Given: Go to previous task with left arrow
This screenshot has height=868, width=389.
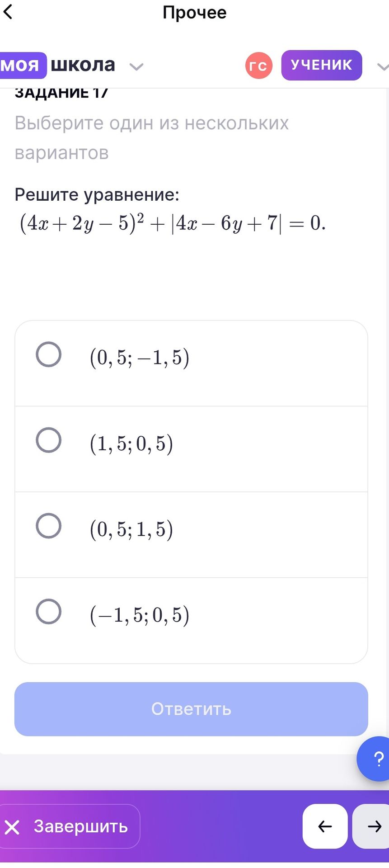Looking at the screenshot, I should click(x=325, y=826).
